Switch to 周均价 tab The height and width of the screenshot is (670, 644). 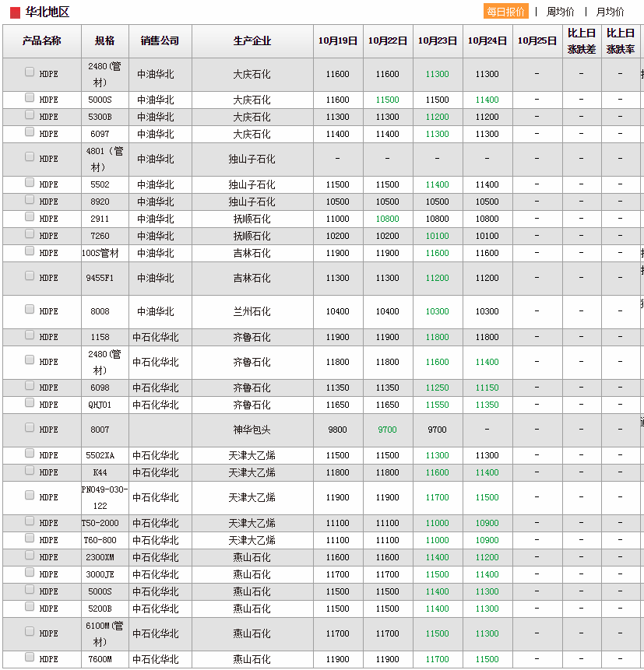coord(560,12)
